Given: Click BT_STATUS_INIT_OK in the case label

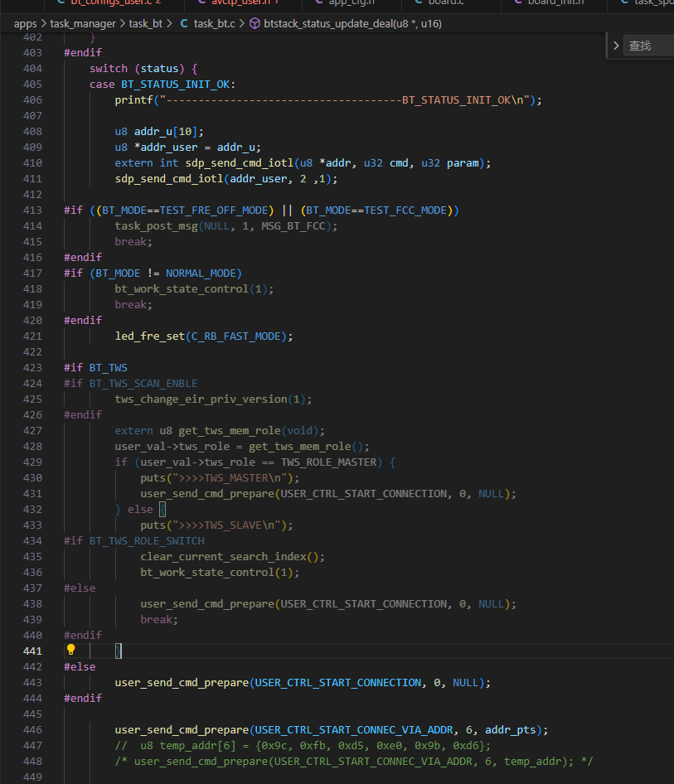Looking at the screenshot, I should pos(176,84).
